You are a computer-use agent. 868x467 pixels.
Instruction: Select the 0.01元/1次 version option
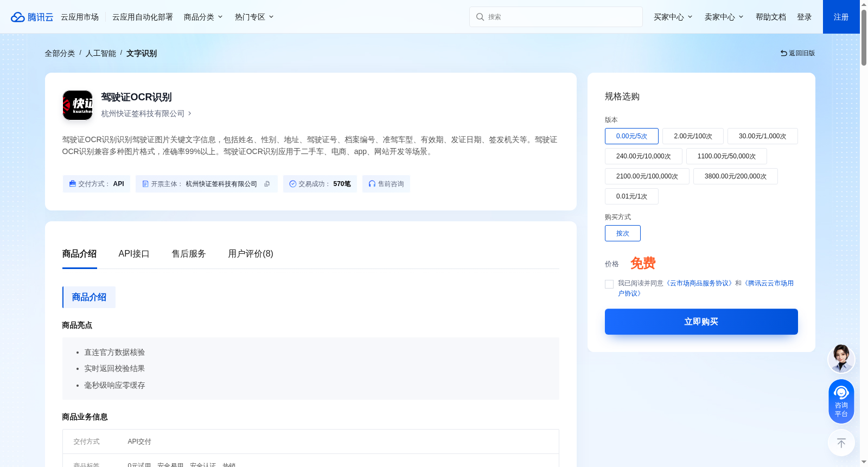[631, 196]
